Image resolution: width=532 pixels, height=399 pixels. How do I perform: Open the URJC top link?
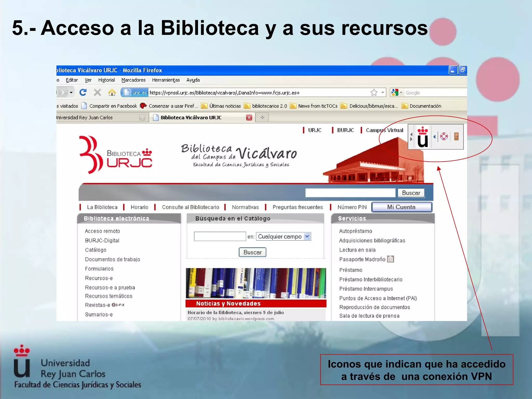315,130
